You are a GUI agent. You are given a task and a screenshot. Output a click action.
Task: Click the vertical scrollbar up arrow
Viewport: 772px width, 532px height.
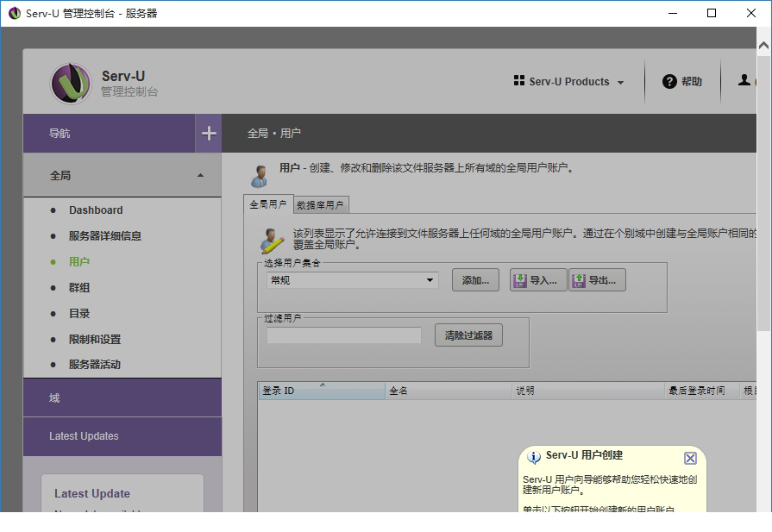pos(763,46)
